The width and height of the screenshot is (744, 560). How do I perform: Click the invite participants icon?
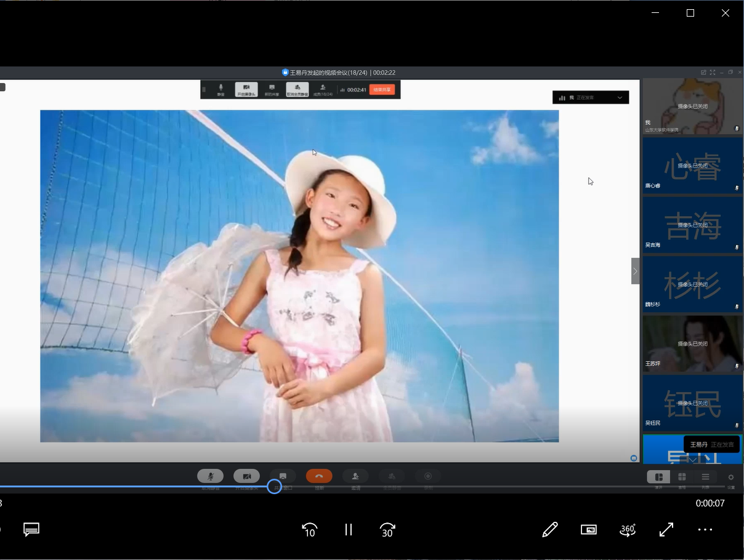pyautogui.click(x=355, y=476)
